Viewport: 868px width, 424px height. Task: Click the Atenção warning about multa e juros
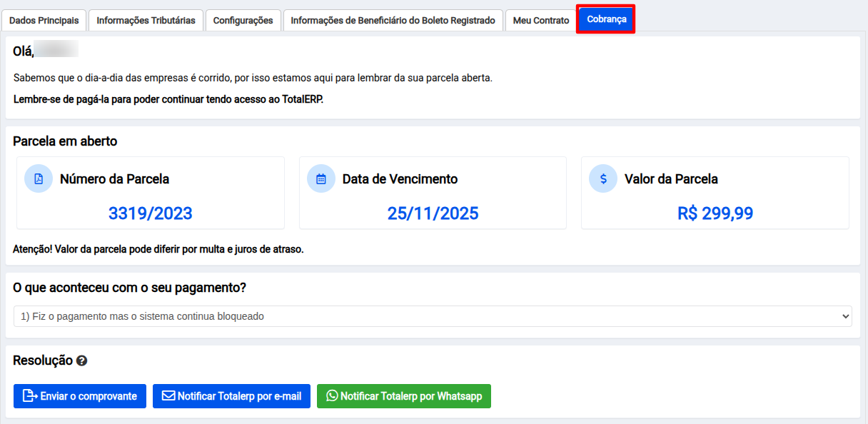158,250
